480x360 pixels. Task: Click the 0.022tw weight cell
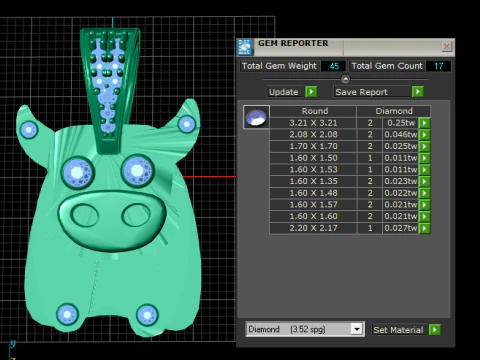401,193
